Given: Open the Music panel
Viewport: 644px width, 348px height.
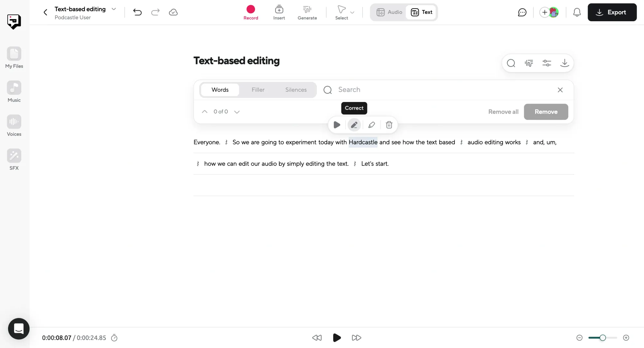Looking at the screenshot, I should coord(14,91).
